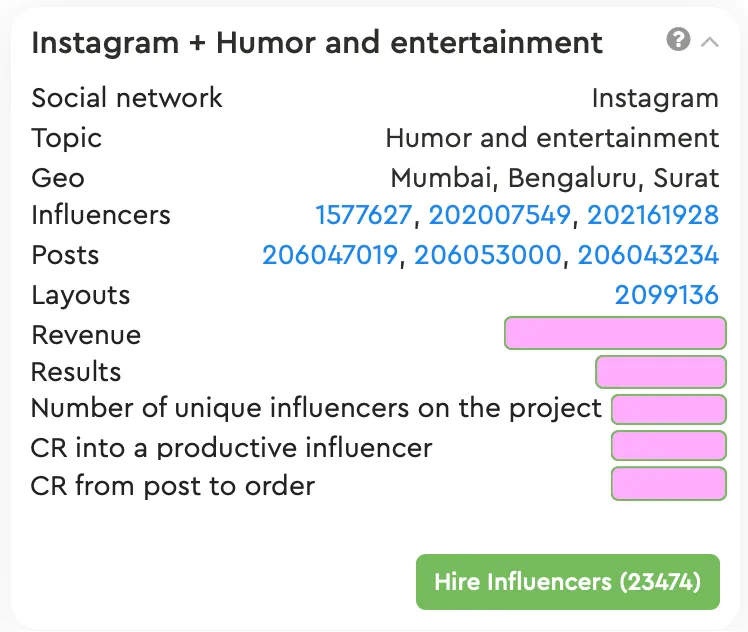Click the Hire Influencers (23474) button
This screenshot has height=632, width=748.
567,582
